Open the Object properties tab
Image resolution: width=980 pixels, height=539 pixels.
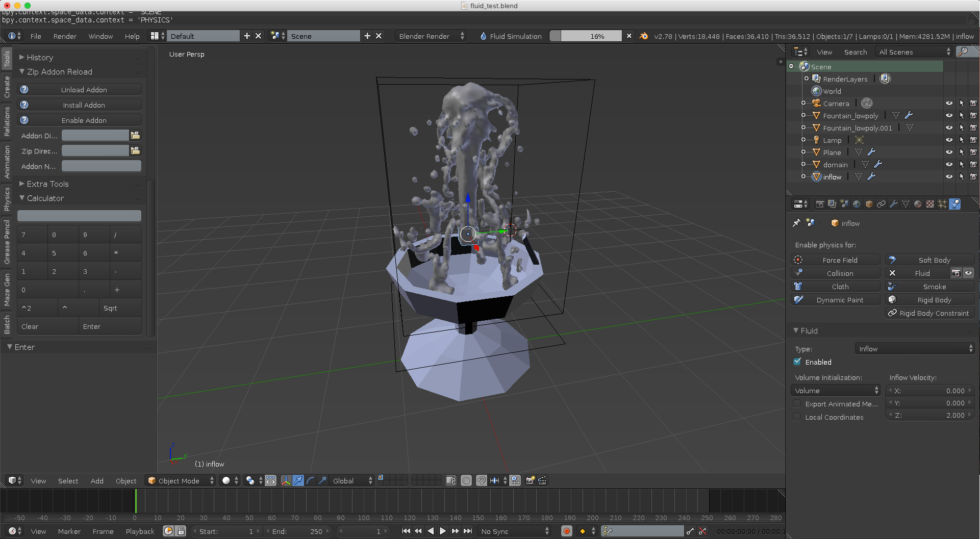[x=869, y=204]
